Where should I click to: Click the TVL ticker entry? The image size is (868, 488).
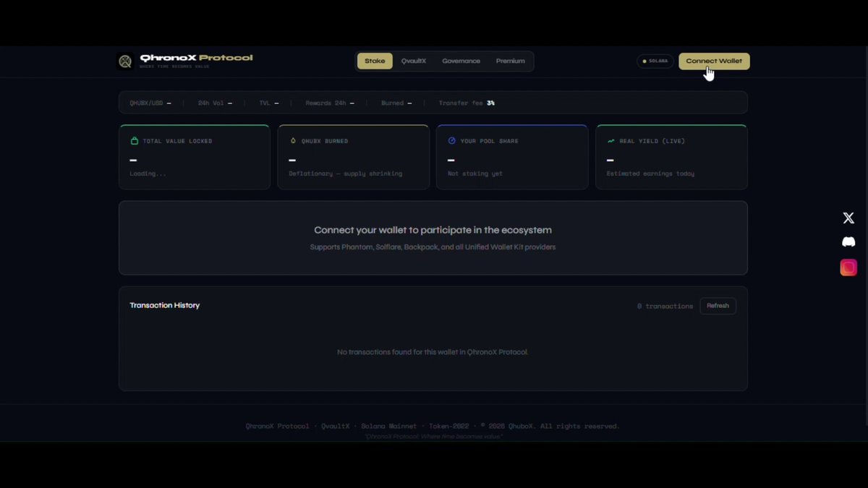269,103
